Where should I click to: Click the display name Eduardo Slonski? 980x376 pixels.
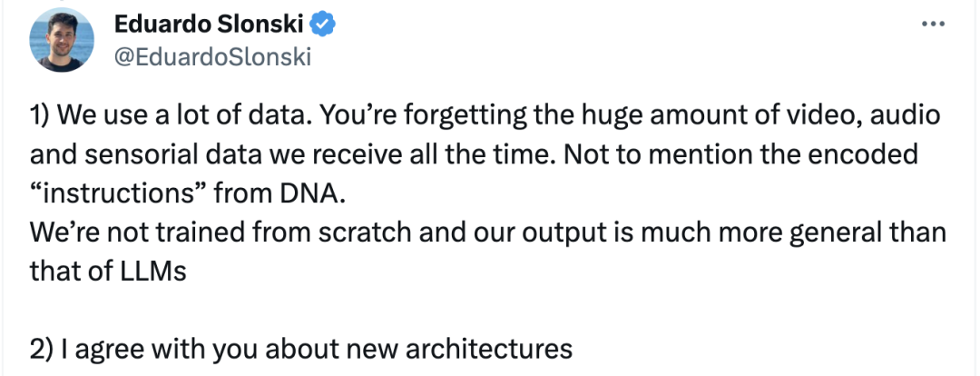click(x=210, y=25)
